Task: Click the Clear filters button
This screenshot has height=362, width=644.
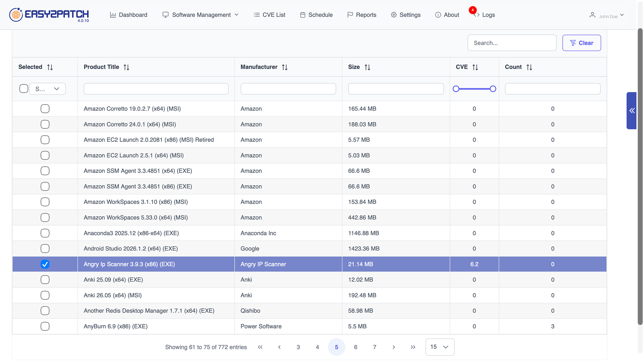Action: pos(582,43)
